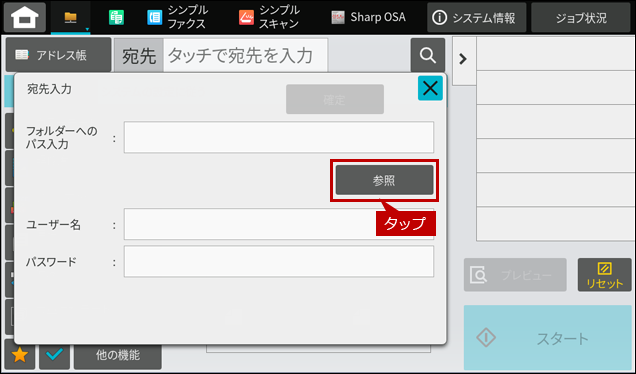The height and width of the screenshot is (374, 636).
Task: Click フォルダーへのパス入力 field
Action: pos(279,137)
